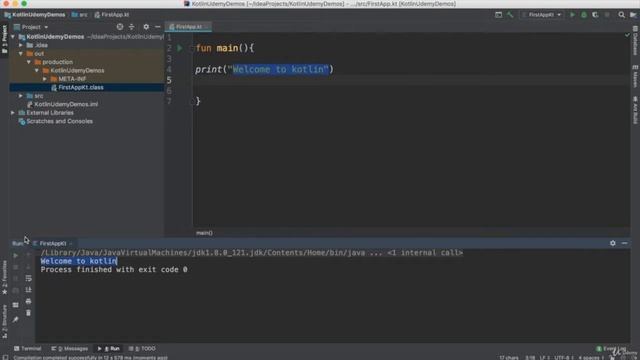The height and width of the screenshot is (360, 640).
Task: Open the Structure side tab
Action: [4, 322]
